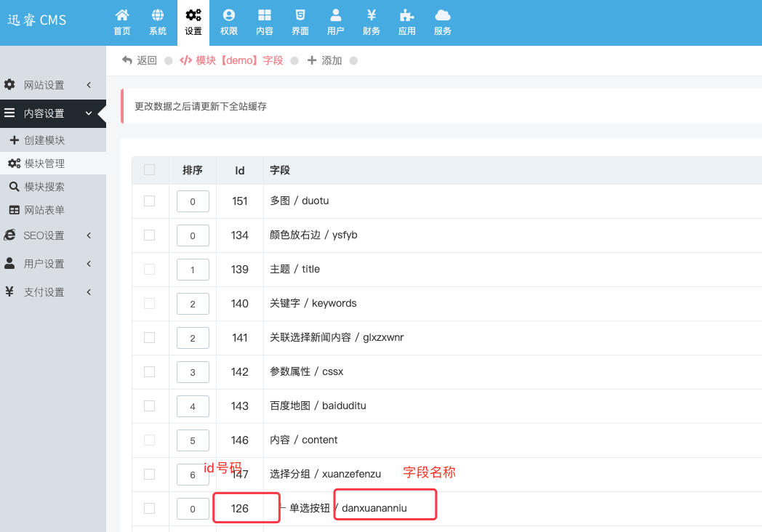
Task: Expand the 支付设置 sidebar section
Action: pos(53,292)
